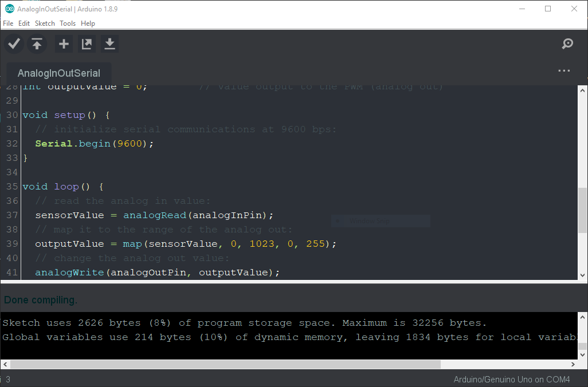
Task: Open the Serial Monitor magnifier icon
Action: pos(567,44)
